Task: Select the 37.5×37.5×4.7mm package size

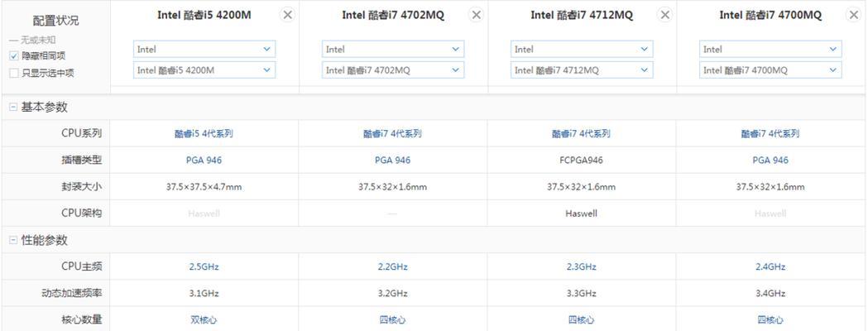Action: 204,186
